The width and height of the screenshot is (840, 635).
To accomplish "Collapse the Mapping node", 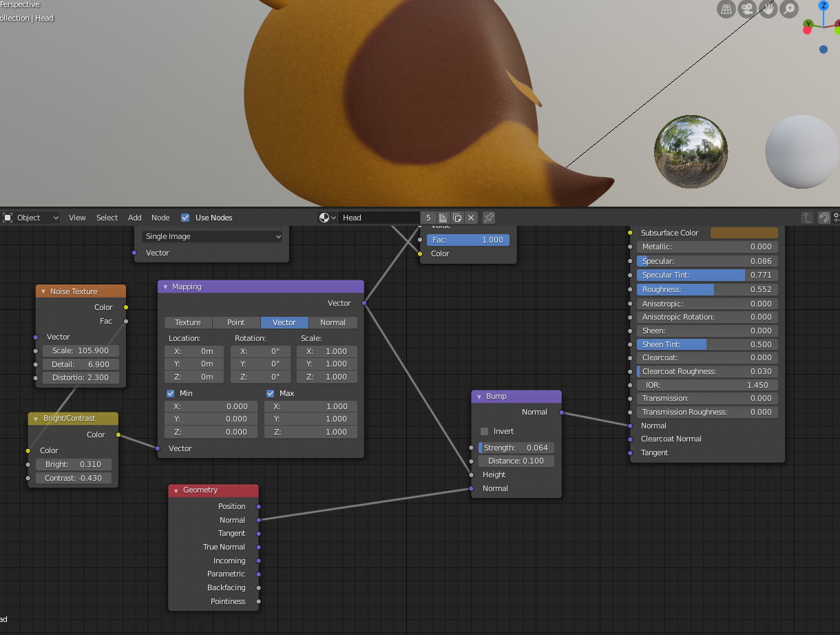I will 165,287.
